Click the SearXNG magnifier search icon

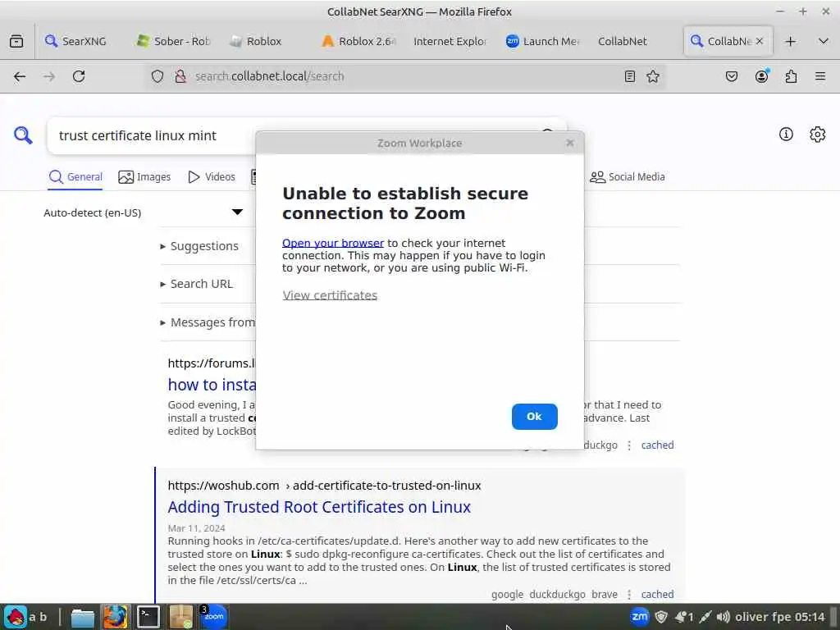click(x=23, y=135)
